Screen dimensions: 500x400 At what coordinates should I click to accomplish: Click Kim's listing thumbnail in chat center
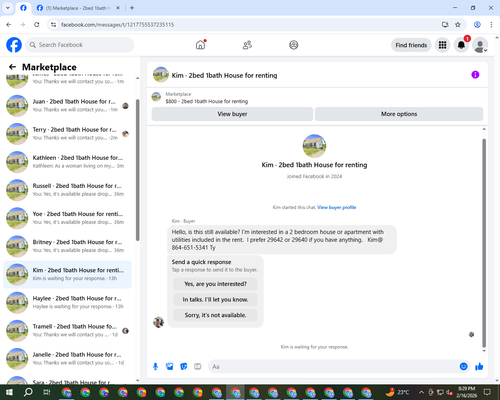pyautogui.click(x=314, y=146)
